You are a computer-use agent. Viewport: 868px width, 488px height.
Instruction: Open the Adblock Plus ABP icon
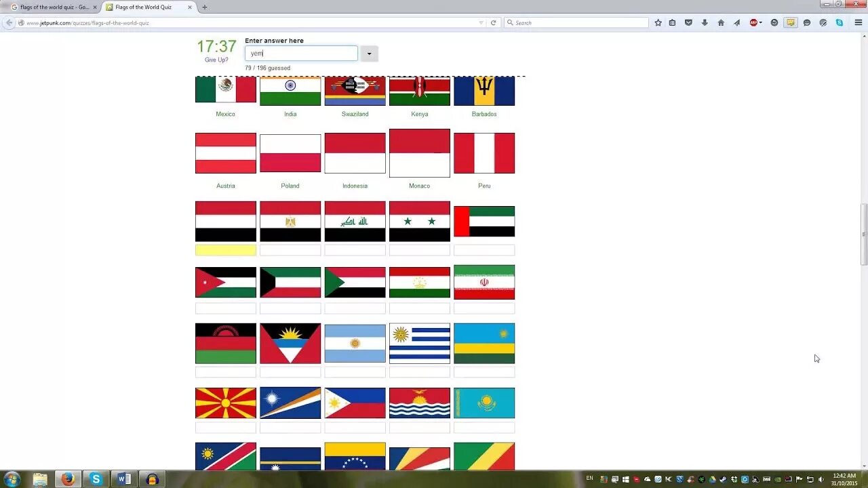pyautogui.click(x=753, y=22)
